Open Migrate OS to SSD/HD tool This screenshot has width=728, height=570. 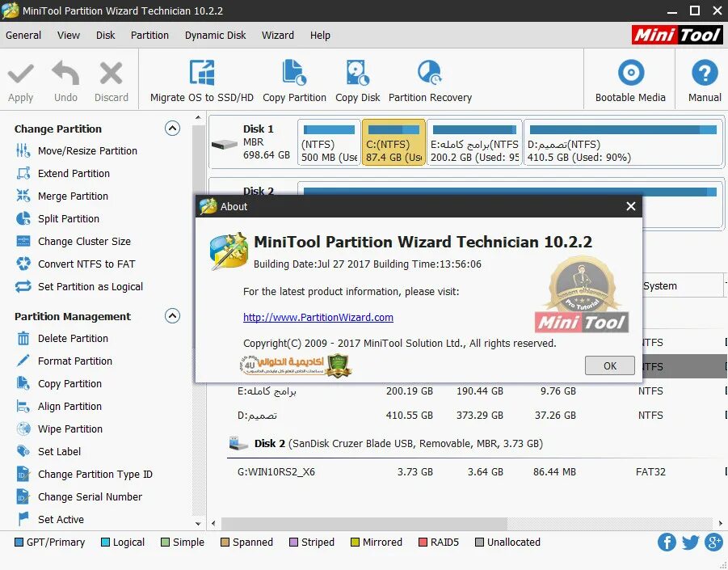click(x=202, y=80)
